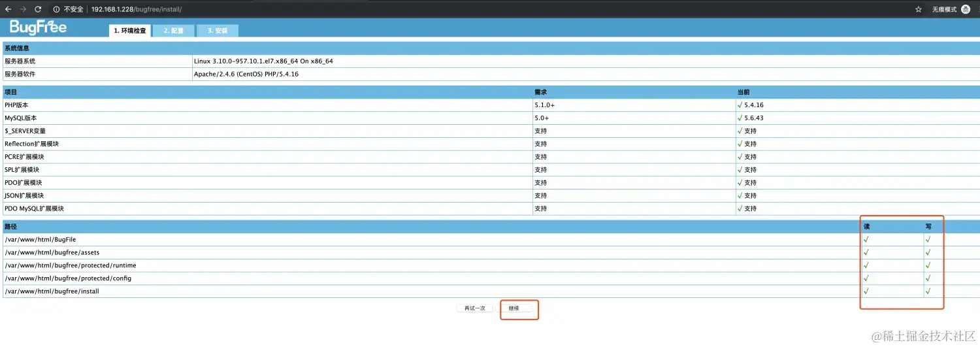The width and height of the screenshot is (980, 347).
Task: Click the MySQL版本 row label
Action: coord(21,118)
